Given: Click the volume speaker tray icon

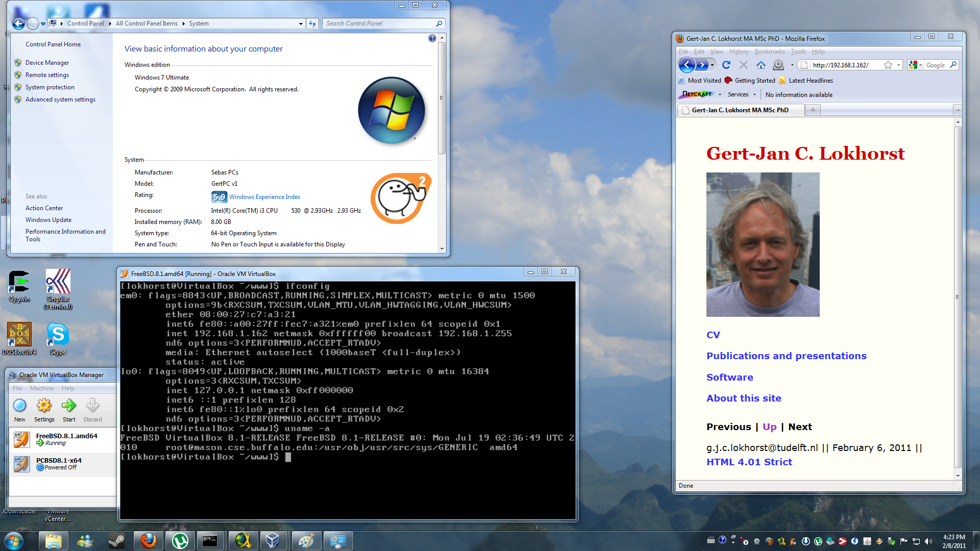Looking at the screenshot, I should (928, 541).
